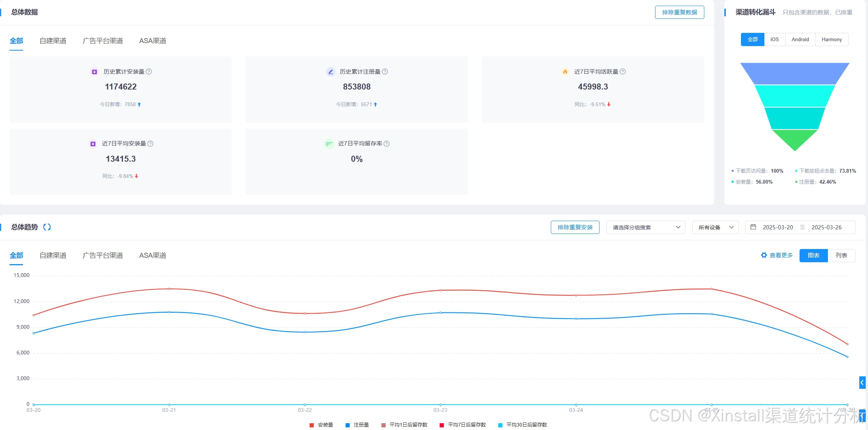Image resolution: width=868 pixels, height=430 pixels.
Task: Click help icon beside 近7日平均安装量
Action: coord(150,144)
